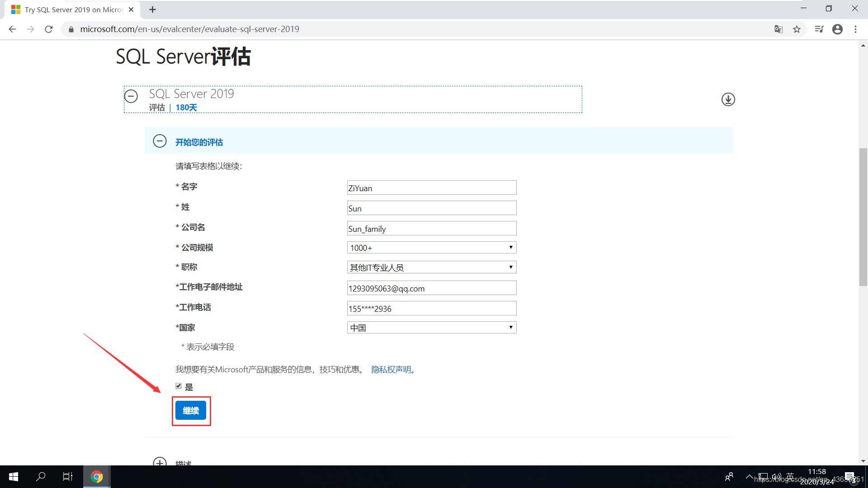868x488 pixels.
Task: Click the page vertical scrollbar thumb
Action: click(863, 217)
